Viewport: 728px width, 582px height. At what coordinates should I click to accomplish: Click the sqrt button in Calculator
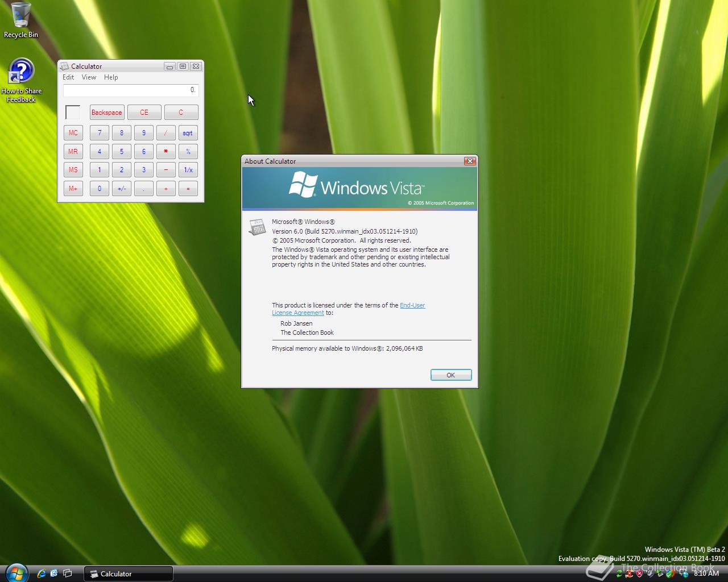[x=188, y=133]
